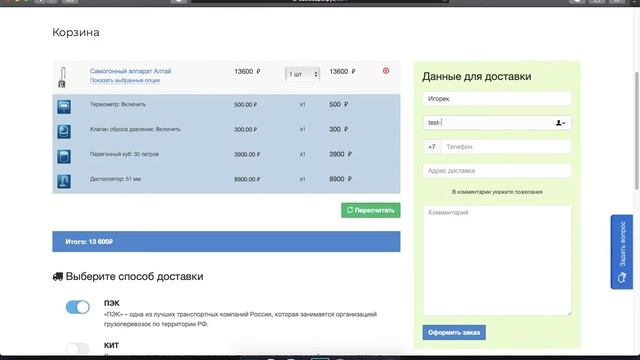Click the Термометр: Включить option text
Viewport: 640px width, 360px height.
tap(118, 104)
